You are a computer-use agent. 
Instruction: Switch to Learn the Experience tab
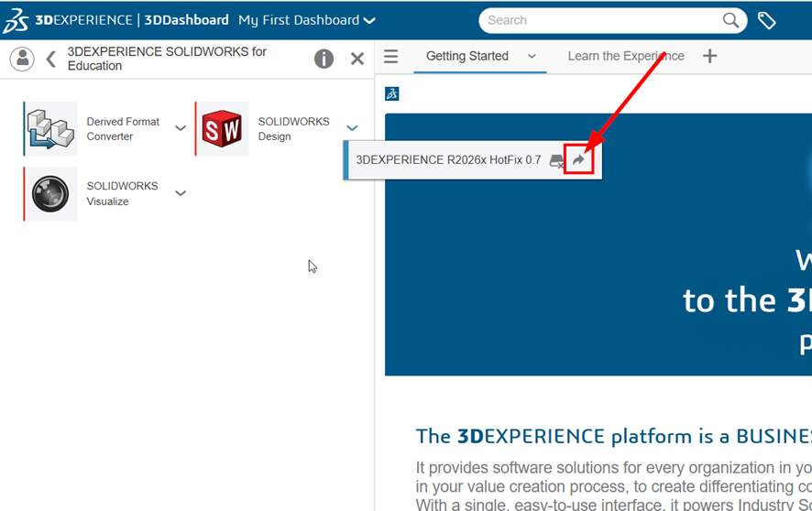point(626,57)
